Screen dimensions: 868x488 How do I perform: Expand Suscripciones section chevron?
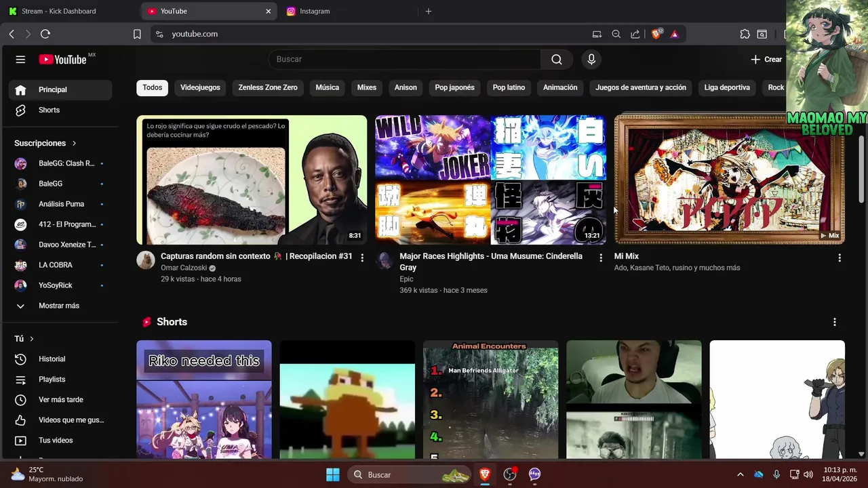pos(74,144)
